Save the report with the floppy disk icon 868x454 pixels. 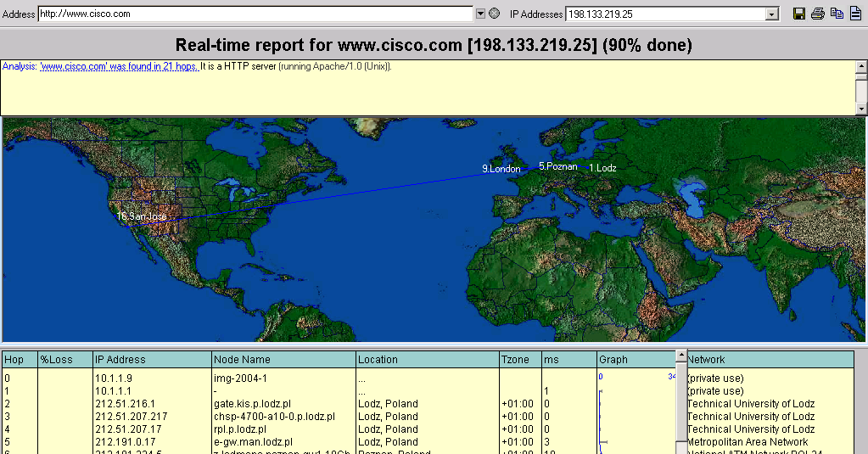click(798, 14)
